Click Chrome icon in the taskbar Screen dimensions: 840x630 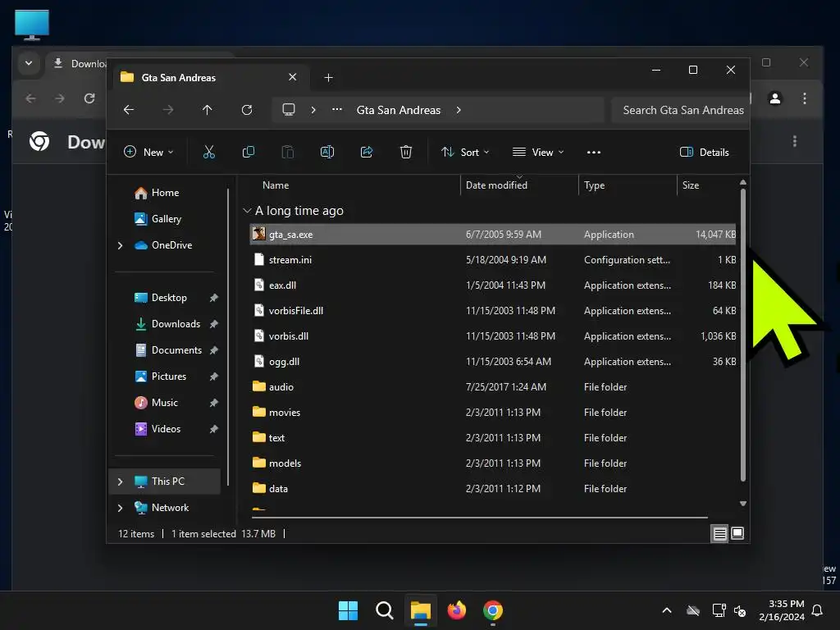(493, 610)
